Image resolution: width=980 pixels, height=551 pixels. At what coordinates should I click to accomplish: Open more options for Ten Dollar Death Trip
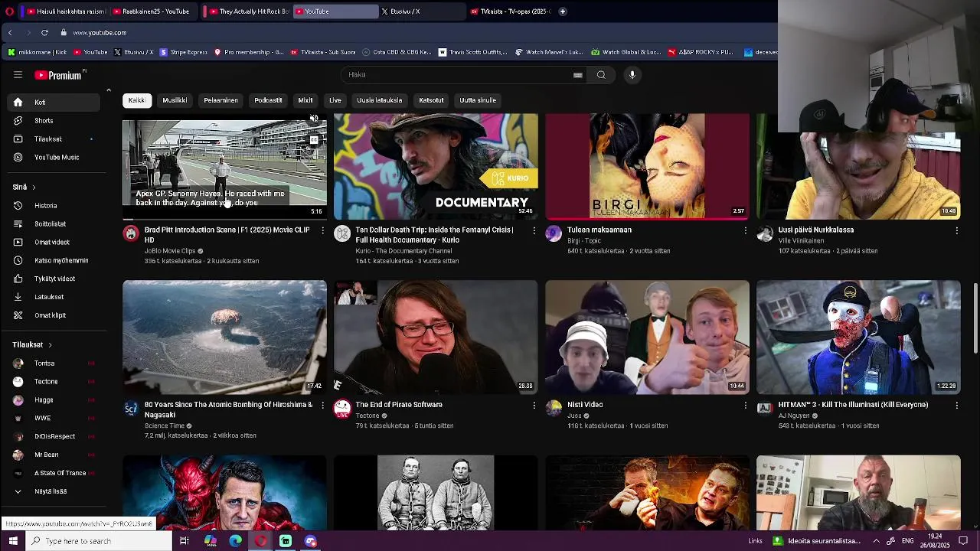[534, 230]
